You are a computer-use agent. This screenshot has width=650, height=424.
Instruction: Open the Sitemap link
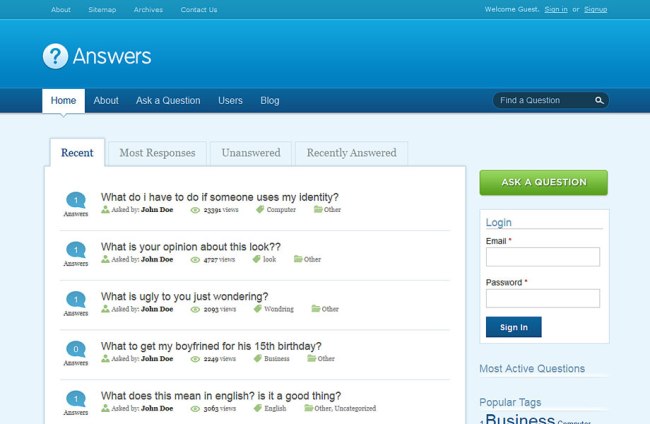(102, 10)
